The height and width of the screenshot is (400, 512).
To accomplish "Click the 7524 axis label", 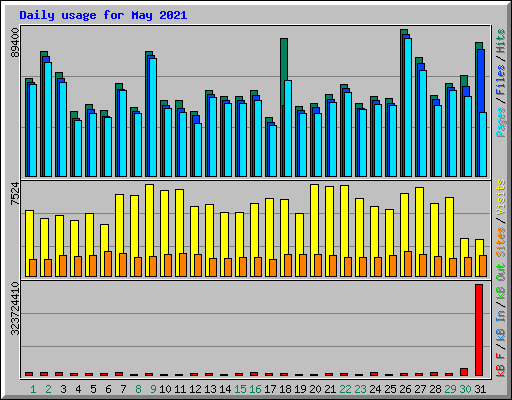I will pyautogui.click(x=15, y=193).
